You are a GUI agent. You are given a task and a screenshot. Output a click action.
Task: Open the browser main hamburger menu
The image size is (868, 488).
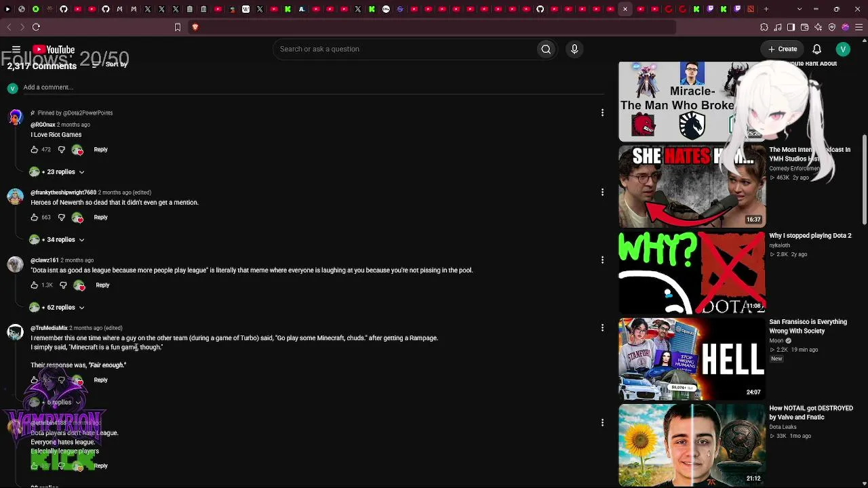(x=859, y=27)
